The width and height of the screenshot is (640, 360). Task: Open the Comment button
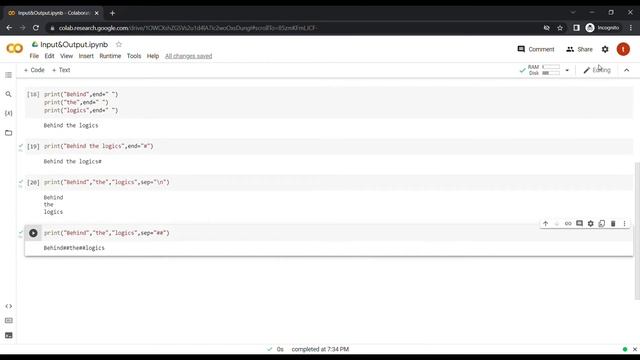[536, 49]
